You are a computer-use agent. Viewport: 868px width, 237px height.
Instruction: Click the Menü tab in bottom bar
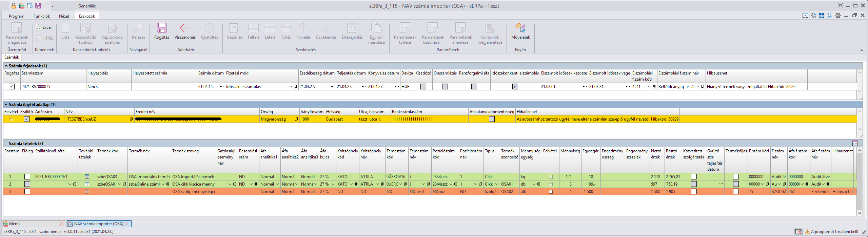(x=14, y=224)
